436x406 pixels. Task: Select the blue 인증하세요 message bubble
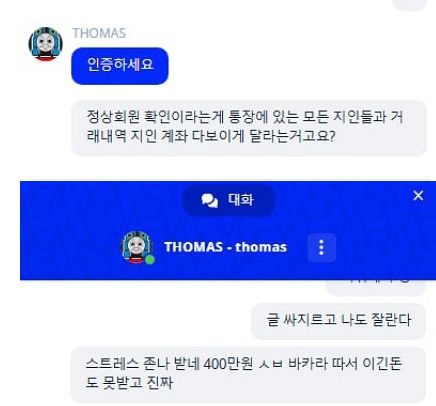click(120, 66)
